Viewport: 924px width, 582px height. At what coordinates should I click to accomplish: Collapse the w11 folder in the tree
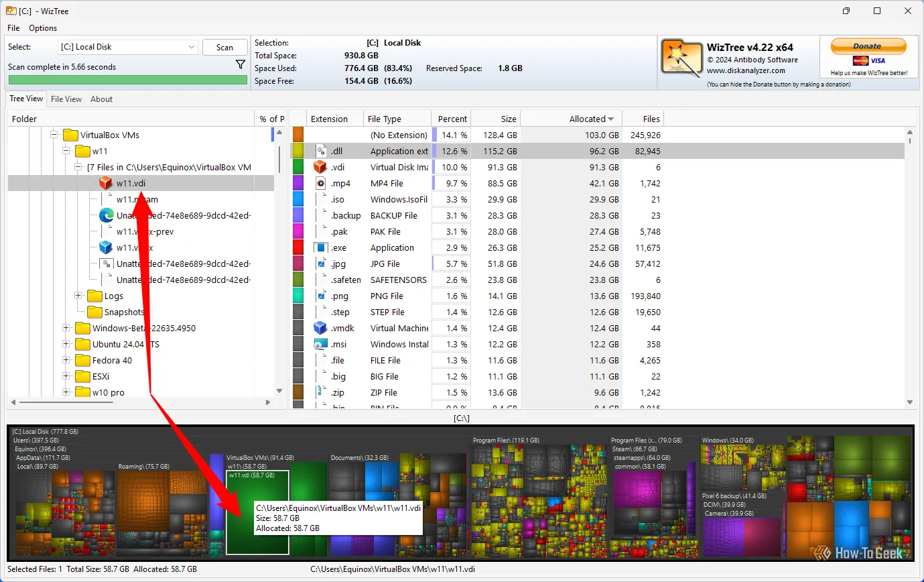(65, 151)
